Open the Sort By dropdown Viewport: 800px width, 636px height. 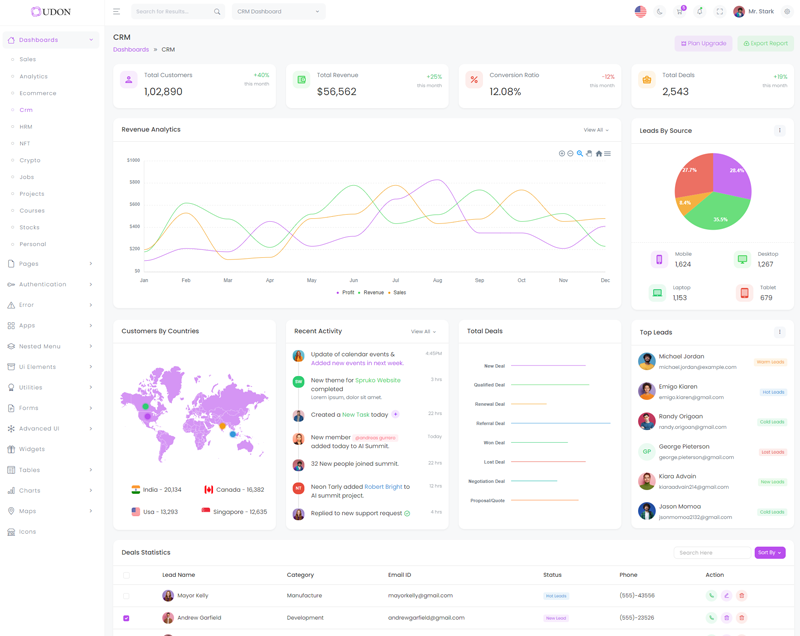(x=770, y=553)
